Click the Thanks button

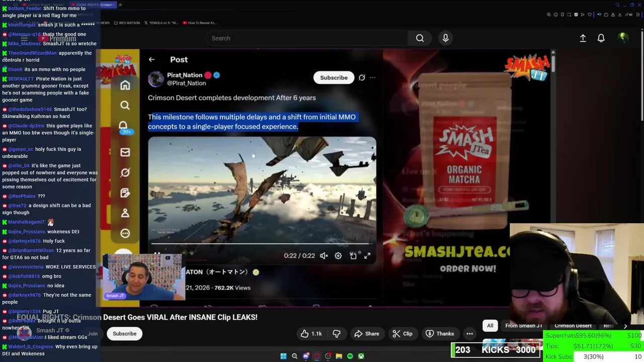tap(440, 334)
